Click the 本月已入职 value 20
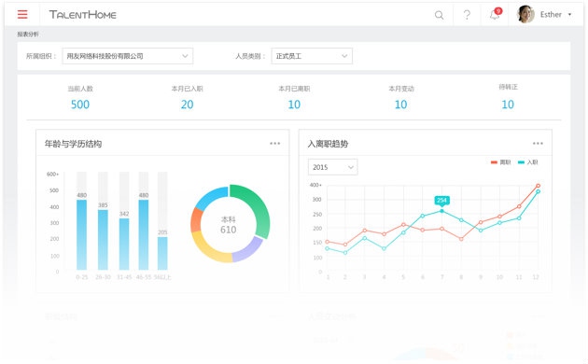 [187, 105]
